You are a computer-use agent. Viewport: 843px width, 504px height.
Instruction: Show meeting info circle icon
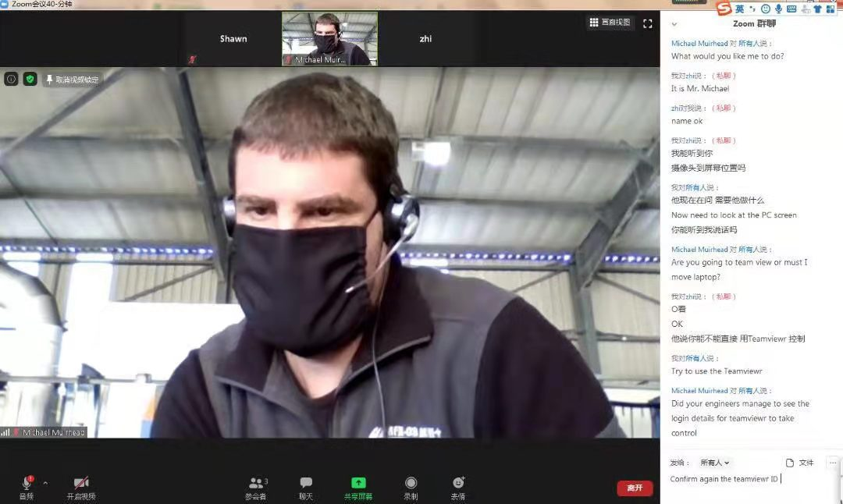11,79
